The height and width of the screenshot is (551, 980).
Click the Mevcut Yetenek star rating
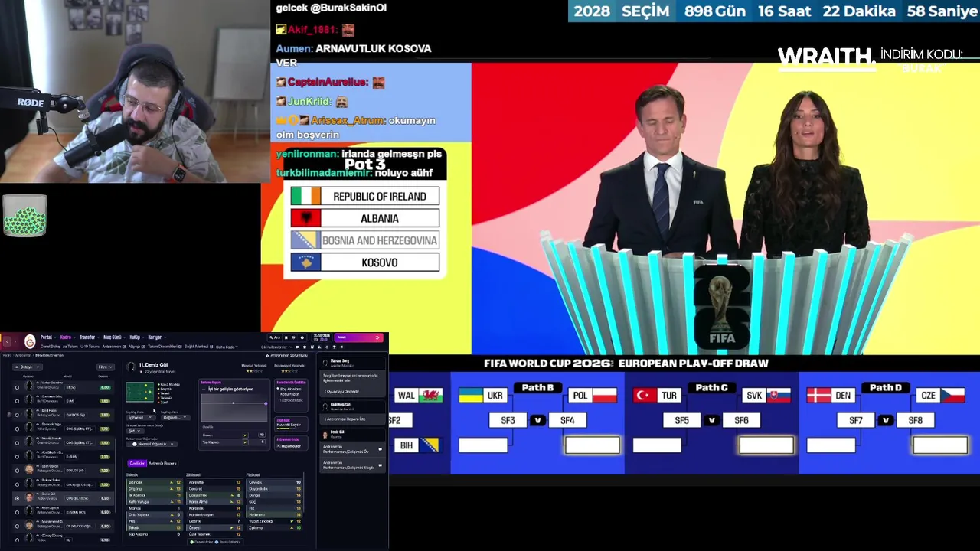pos(254,371)
